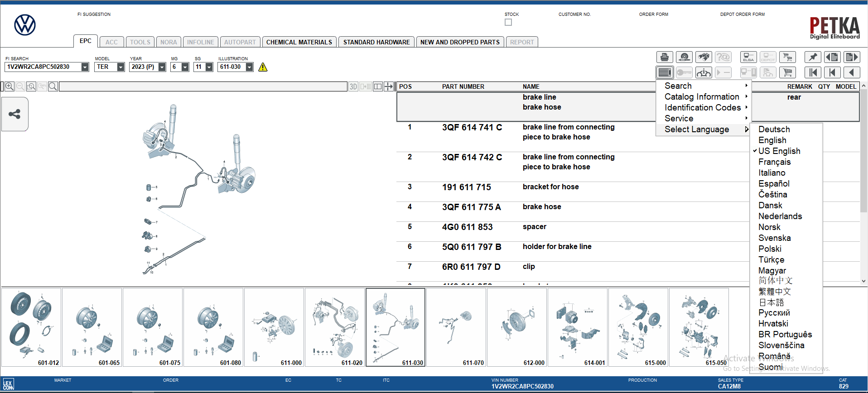Click the binoculars search icon
Screen dimensions: 868x393
[704, 57]
